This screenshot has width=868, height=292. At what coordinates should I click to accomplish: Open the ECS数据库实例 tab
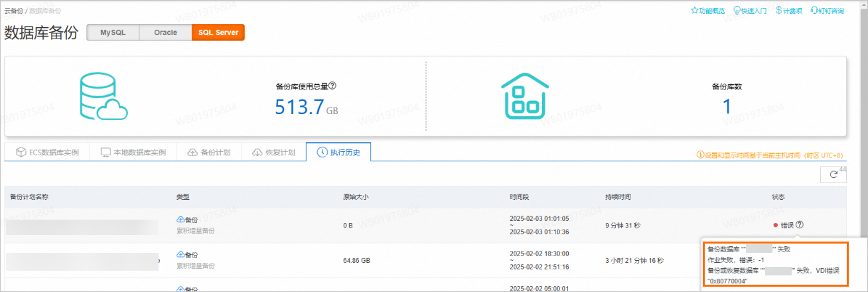[x=46, y=152]
